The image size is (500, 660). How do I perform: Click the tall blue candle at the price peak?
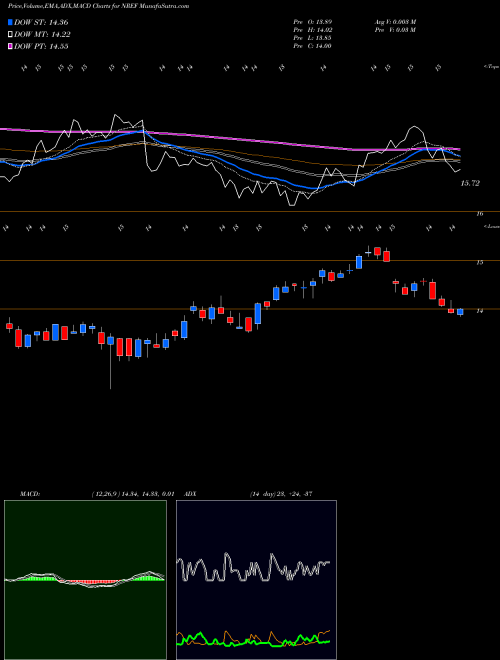(x=359, y=261)
